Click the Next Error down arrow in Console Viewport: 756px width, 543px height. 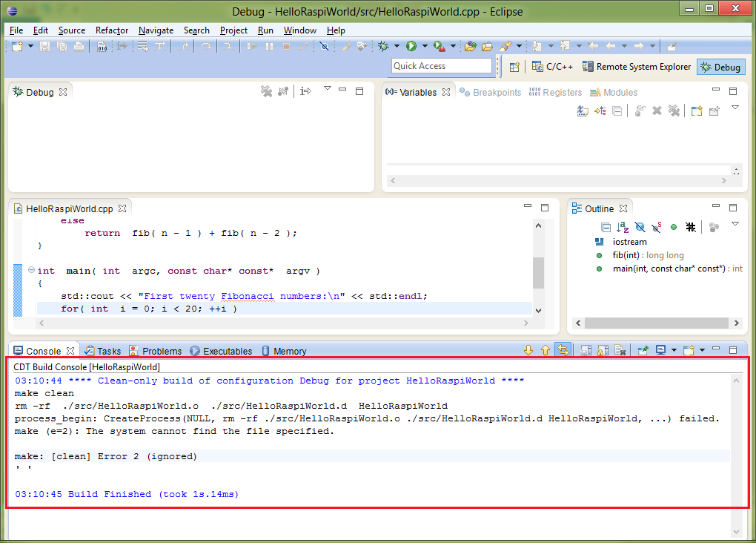528,350
